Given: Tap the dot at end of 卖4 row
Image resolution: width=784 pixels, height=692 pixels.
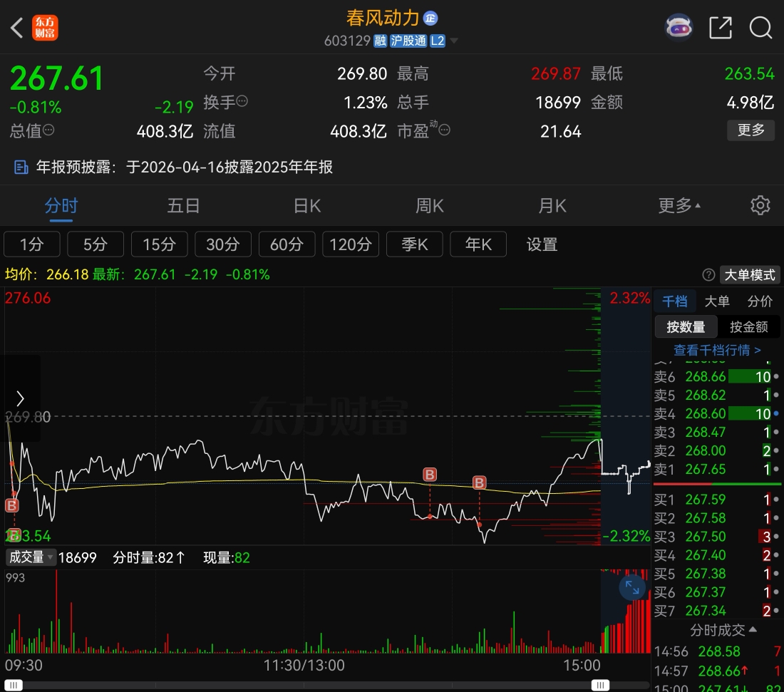Looking at the screenshot, I should click(x=776, y=413).
